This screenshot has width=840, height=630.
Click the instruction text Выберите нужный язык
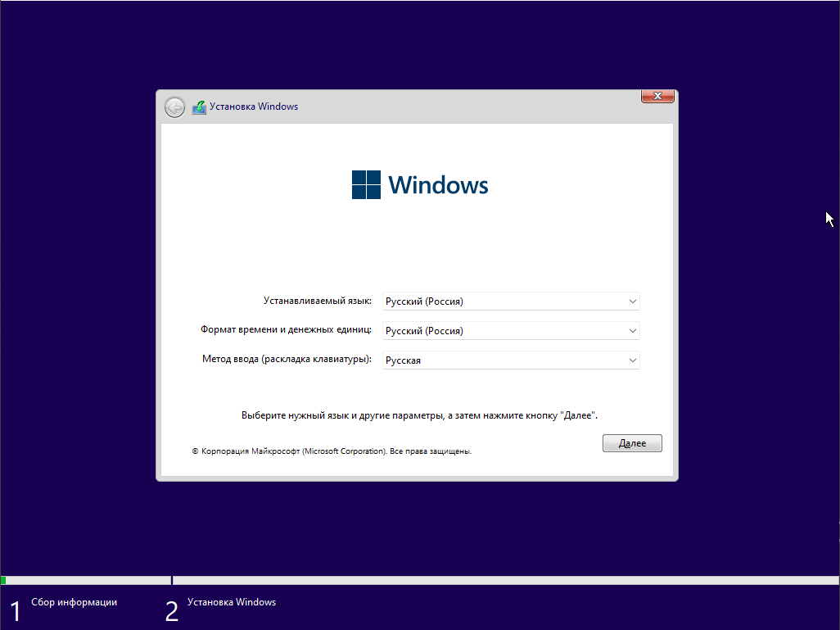pos(419,415)
